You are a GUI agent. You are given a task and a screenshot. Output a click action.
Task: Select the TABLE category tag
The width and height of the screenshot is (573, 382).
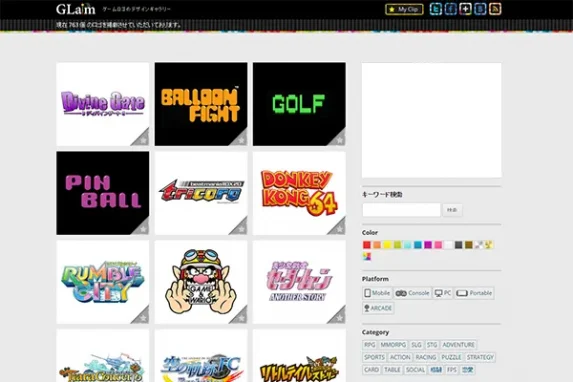pos(392,370)
